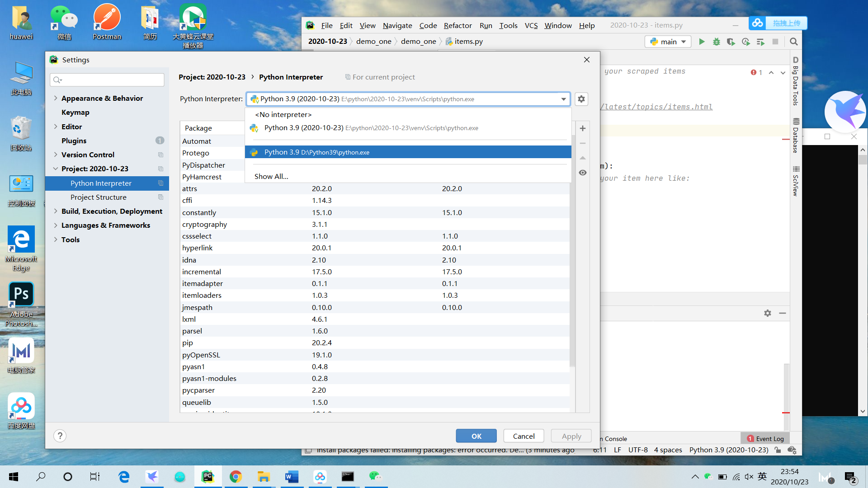Click the Debug bug icon in the toolbar
Image resolution: width=868 pixels, height=488 pixels.
point(716,42)
